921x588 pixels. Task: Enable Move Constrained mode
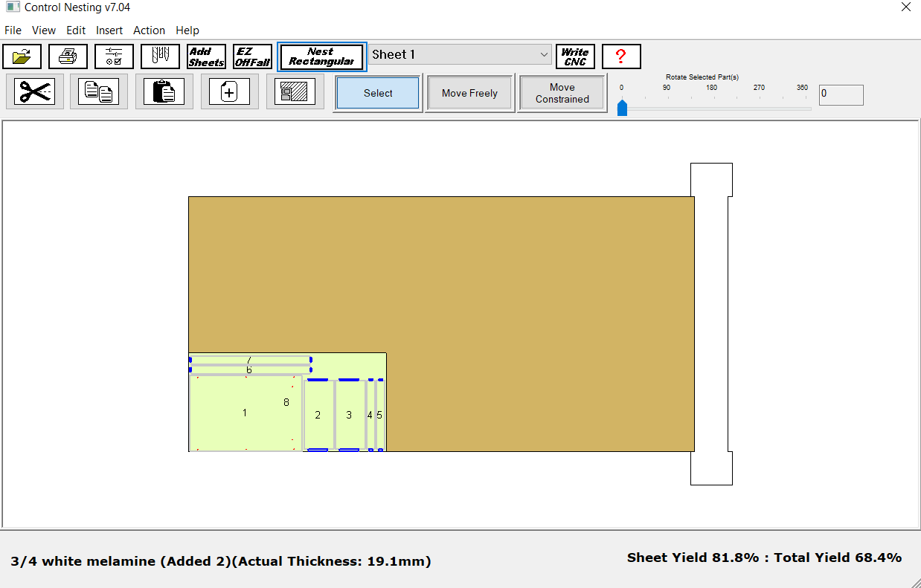click(562, 93)
